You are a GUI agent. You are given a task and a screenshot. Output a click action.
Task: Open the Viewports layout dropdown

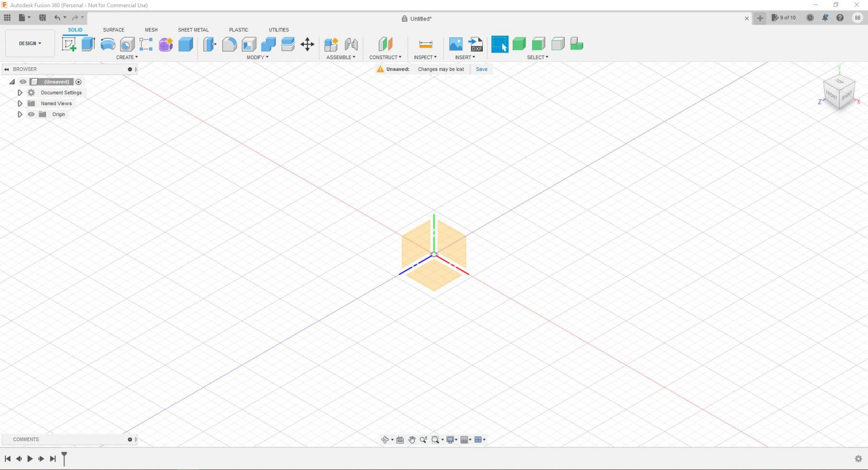coord(480,440)
